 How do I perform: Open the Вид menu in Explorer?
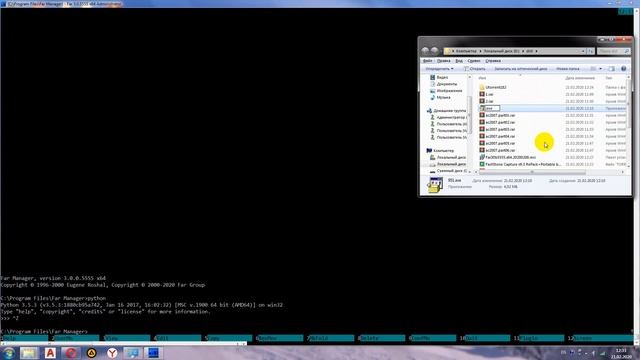[459, 60]
